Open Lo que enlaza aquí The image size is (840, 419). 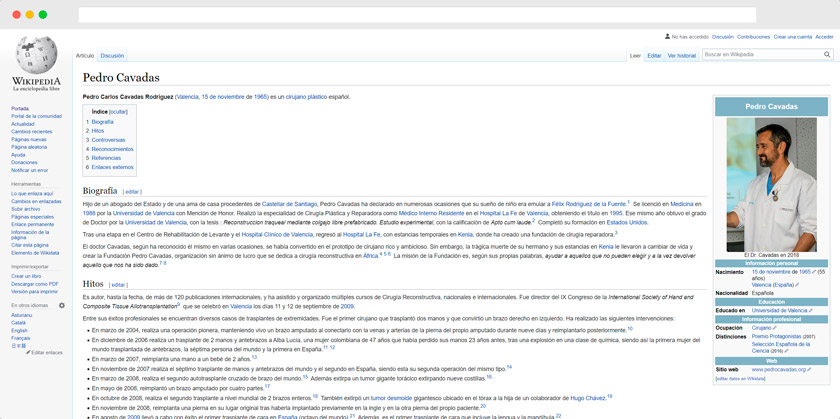(32, 194)
